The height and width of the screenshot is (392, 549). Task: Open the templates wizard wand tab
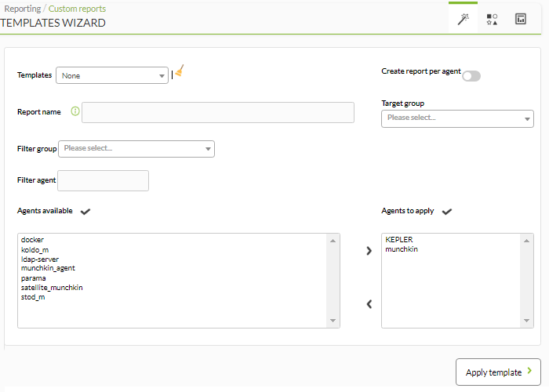pos(463,19)
